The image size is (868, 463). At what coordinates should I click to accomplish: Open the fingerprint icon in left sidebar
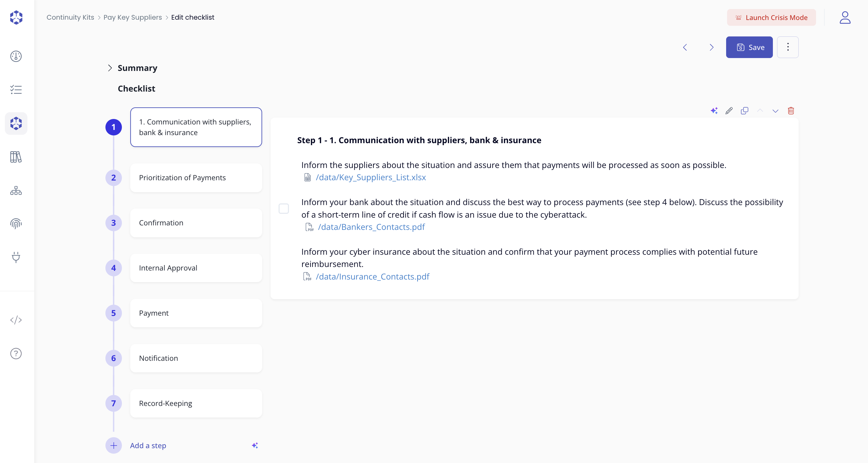(16, 224)
